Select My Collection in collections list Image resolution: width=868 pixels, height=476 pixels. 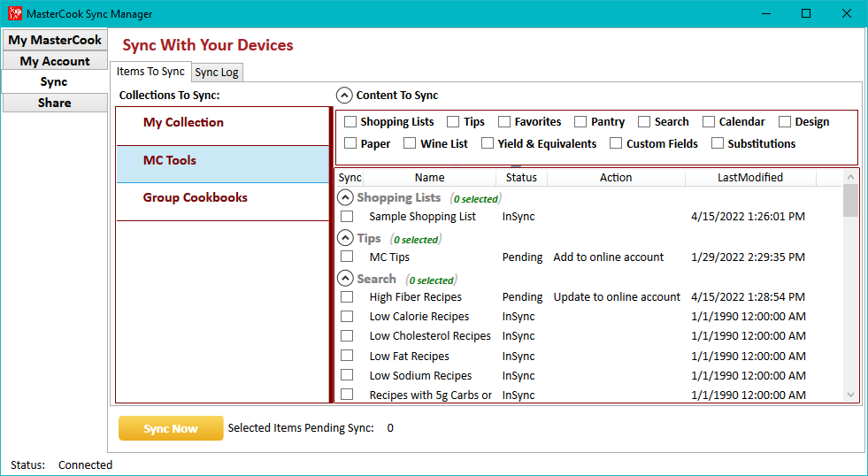(x=223, y=127)
